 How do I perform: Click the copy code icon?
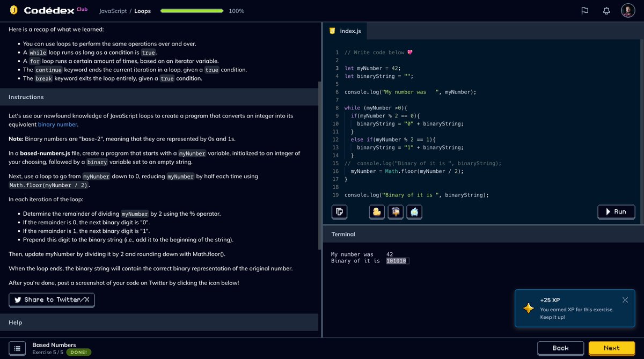339,212
